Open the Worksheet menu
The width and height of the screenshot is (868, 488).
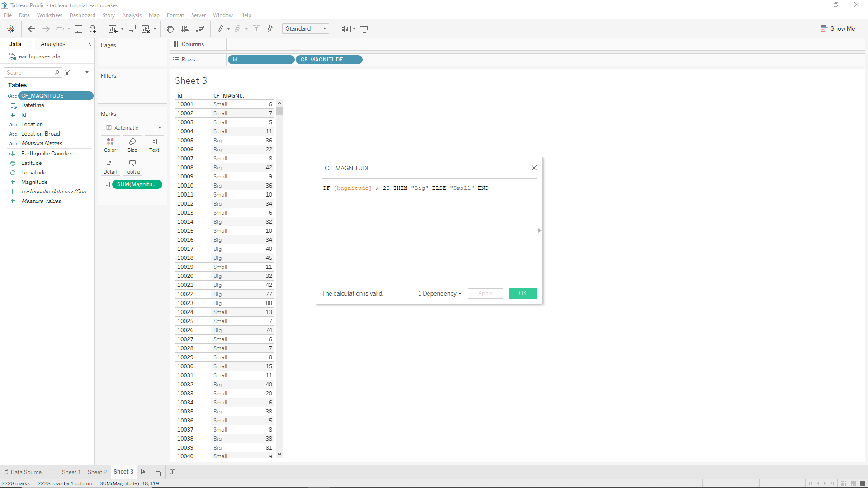(49, 15)
